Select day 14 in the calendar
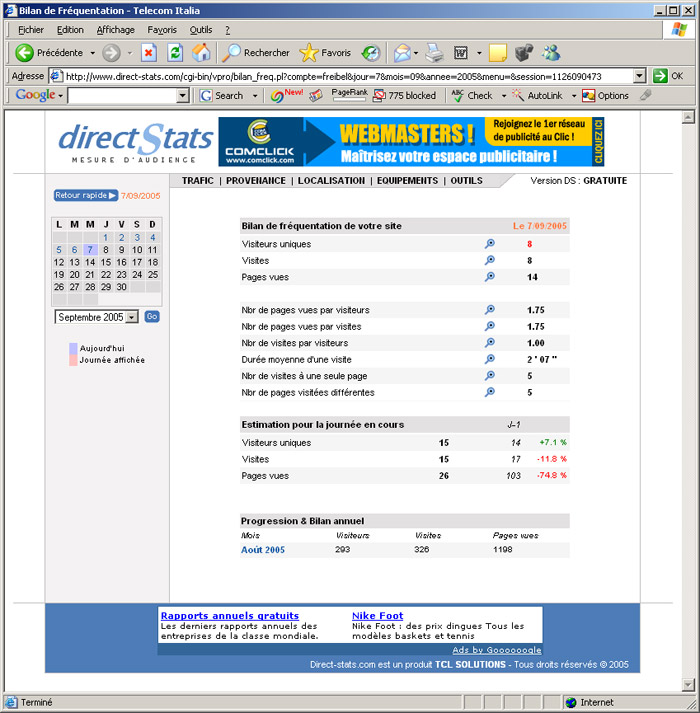The height and width of the screenshot is (713, 700). [x=90, y=262]
